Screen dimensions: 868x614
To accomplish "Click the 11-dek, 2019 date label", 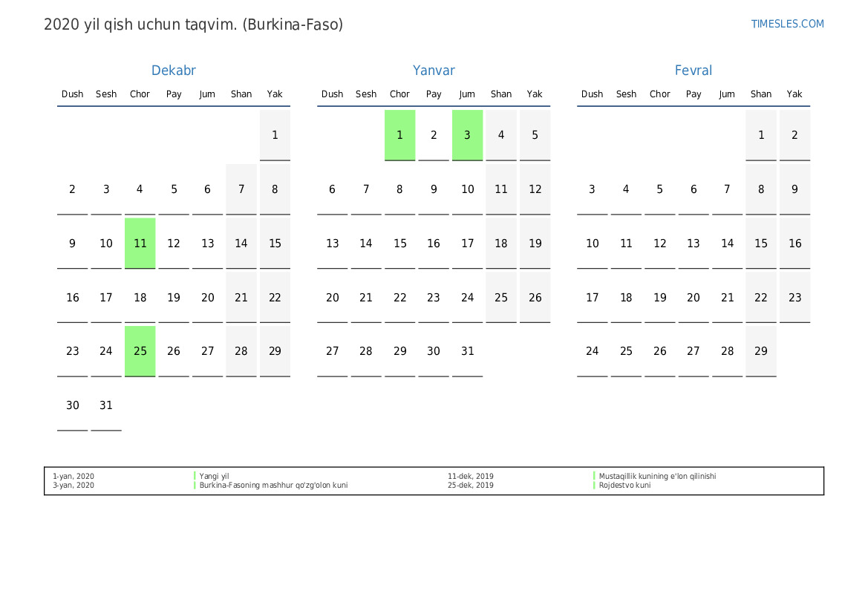I will [x=470, y=477].
